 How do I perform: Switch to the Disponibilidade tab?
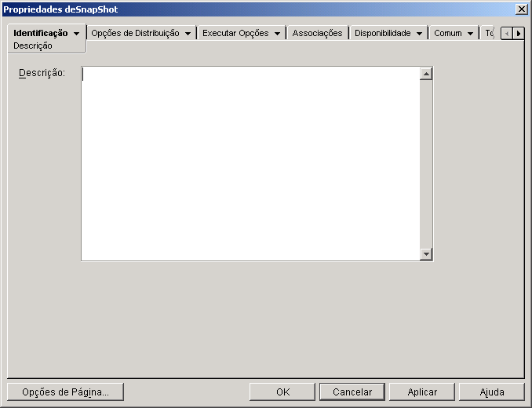coord(383,33)
